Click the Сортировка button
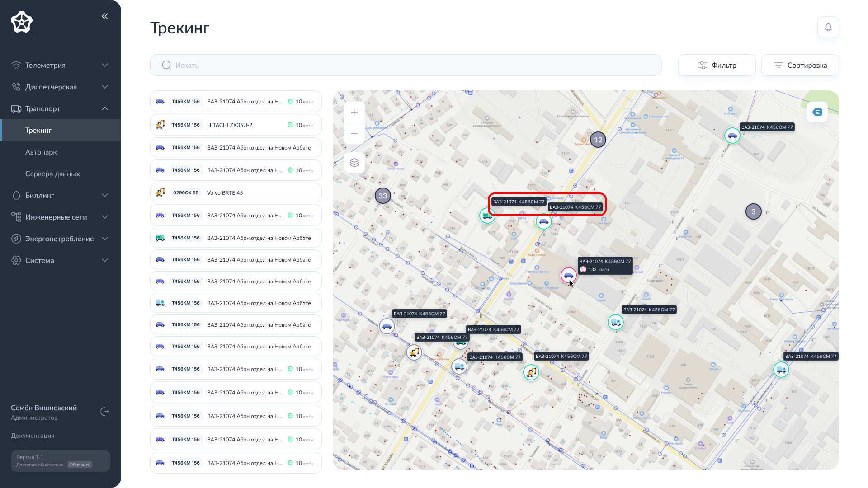Screen dimensions: 868x488 click(x=800, y=65)
